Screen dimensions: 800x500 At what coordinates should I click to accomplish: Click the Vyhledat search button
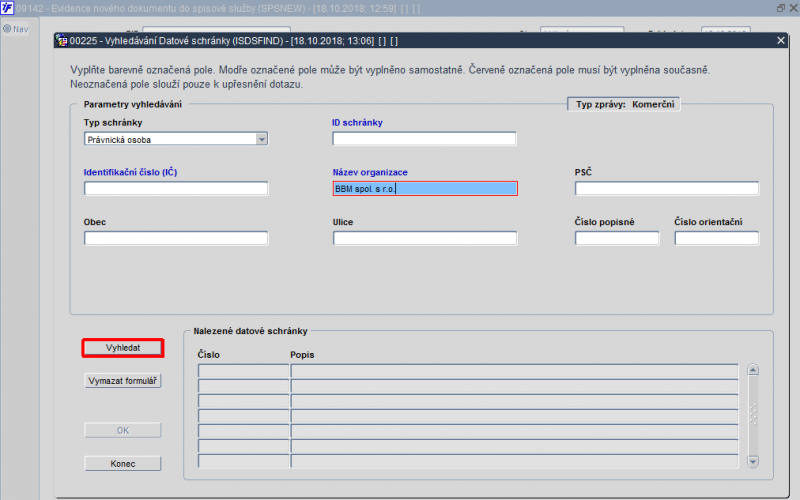pyautogui.click(x=122, y=348)
